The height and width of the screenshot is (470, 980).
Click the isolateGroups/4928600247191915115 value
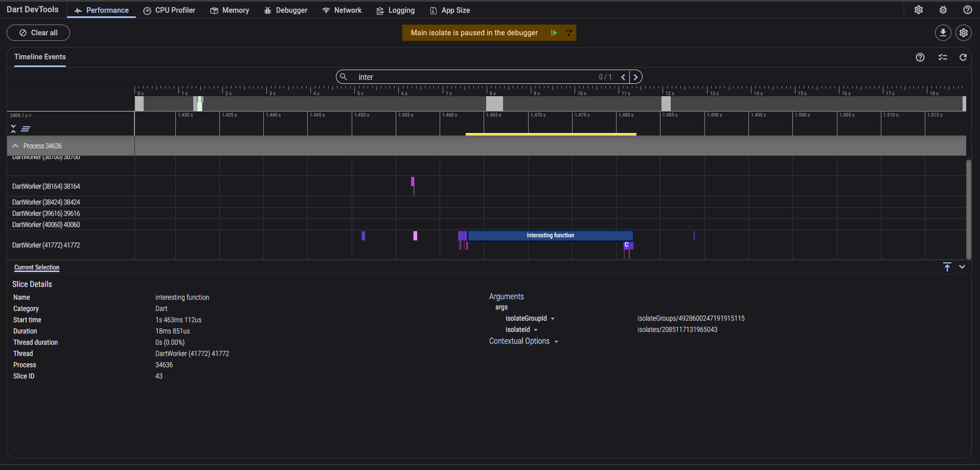691,318
